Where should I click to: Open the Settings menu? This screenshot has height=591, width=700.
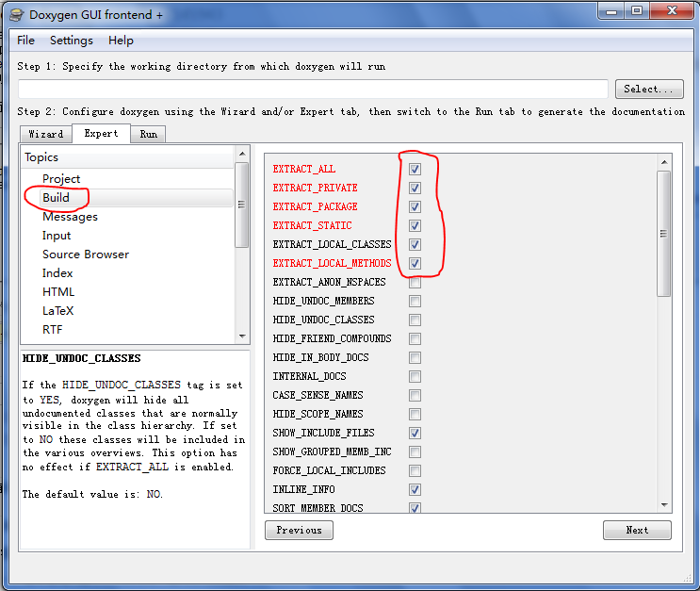72,41
